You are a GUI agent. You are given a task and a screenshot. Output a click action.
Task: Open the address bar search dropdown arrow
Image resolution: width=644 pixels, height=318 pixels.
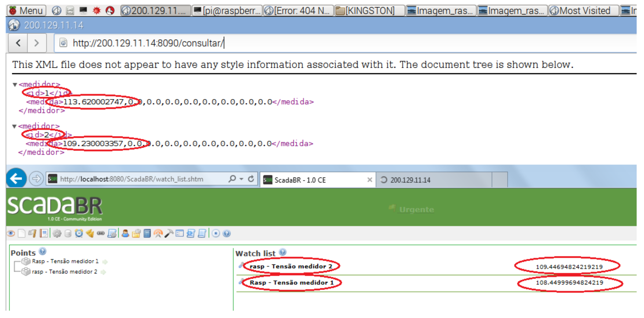[x=241, y=179]
